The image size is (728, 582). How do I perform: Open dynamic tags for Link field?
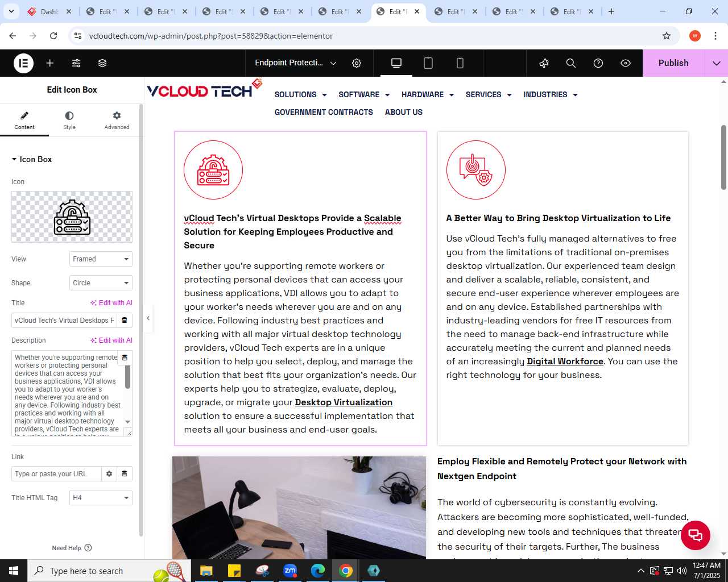coord(125,474)
